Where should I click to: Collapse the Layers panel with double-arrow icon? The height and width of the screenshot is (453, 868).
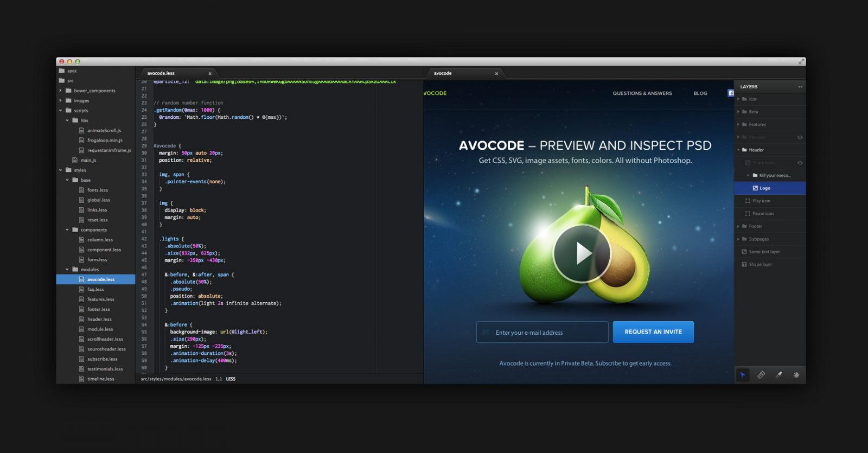800,87
